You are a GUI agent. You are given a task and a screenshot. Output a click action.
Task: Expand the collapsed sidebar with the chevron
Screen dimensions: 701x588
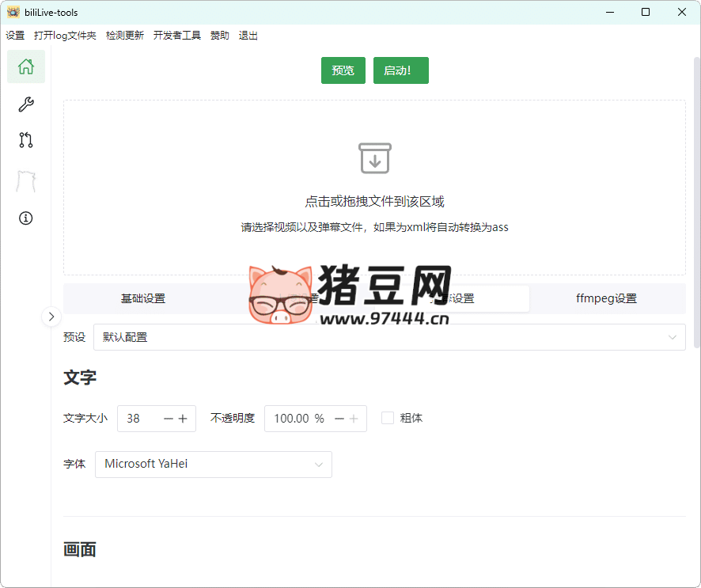(51, 317)
